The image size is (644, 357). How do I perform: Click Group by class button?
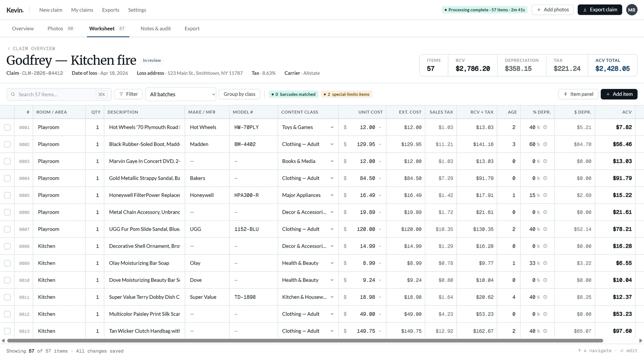239,94
